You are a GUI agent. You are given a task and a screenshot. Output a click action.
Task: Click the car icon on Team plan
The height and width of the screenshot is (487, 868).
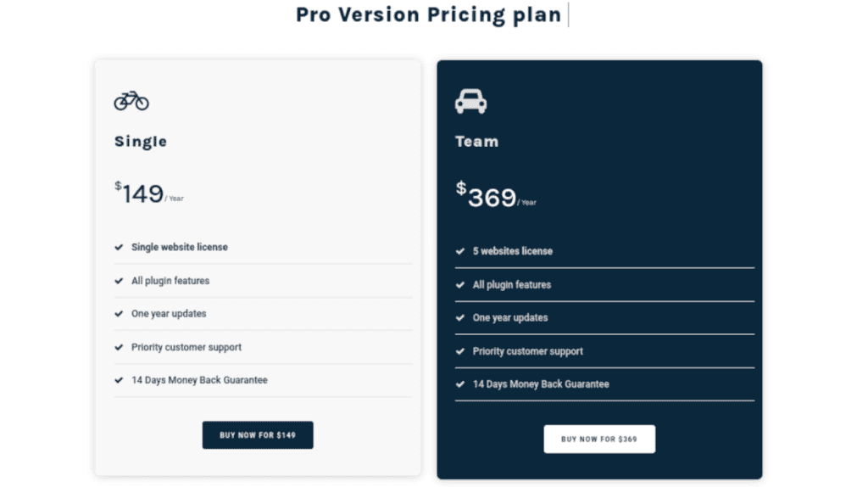470,101
